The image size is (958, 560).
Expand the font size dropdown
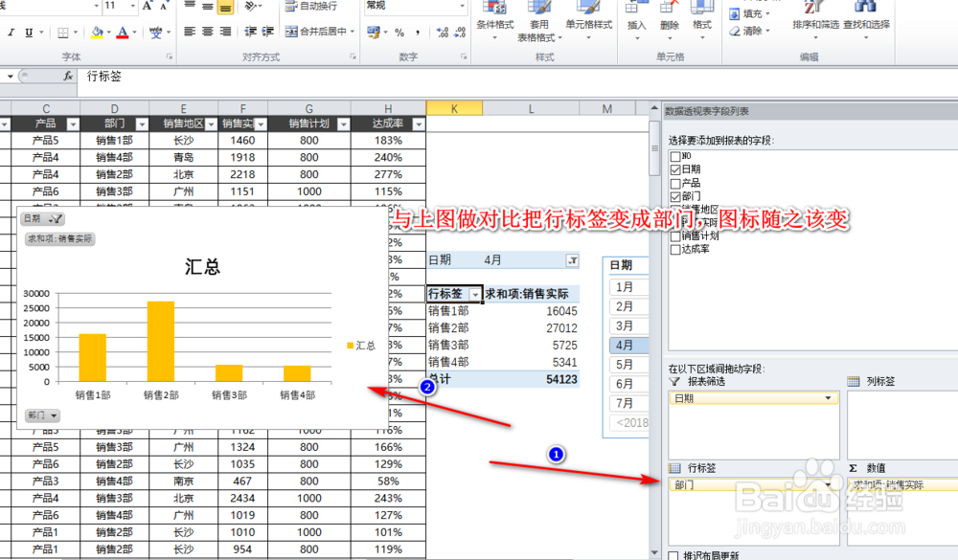(x=132, y=8)
